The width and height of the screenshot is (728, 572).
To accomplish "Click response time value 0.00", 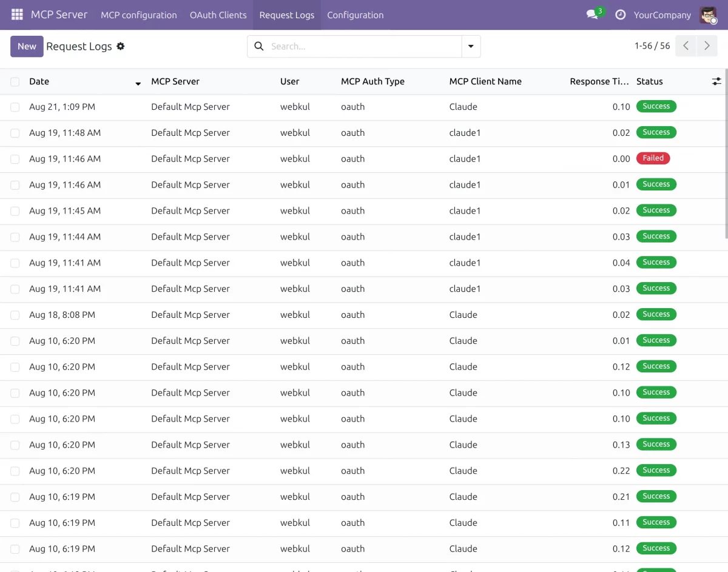I will (x=621, y=159).
